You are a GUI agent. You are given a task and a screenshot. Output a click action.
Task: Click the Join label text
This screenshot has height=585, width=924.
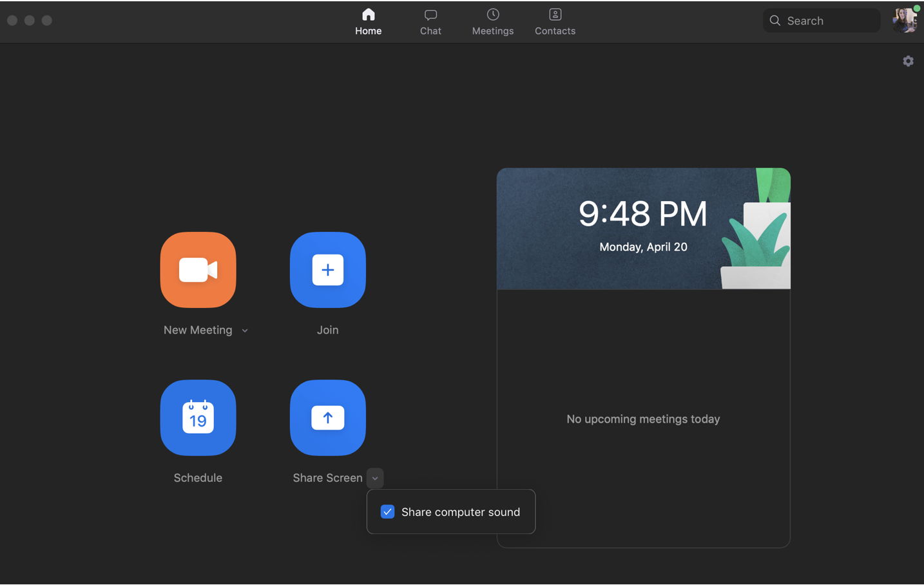[x=327, y=330]
